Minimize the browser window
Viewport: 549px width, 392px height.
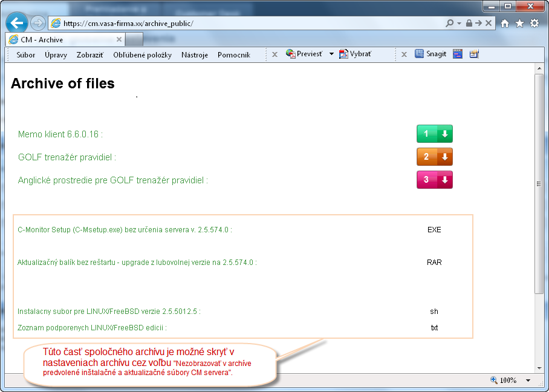tap(492, 7)
